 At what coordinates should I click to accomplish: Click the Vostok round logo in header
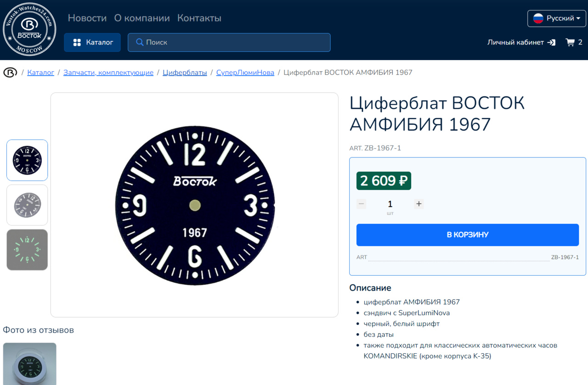[x=29, y=29]
